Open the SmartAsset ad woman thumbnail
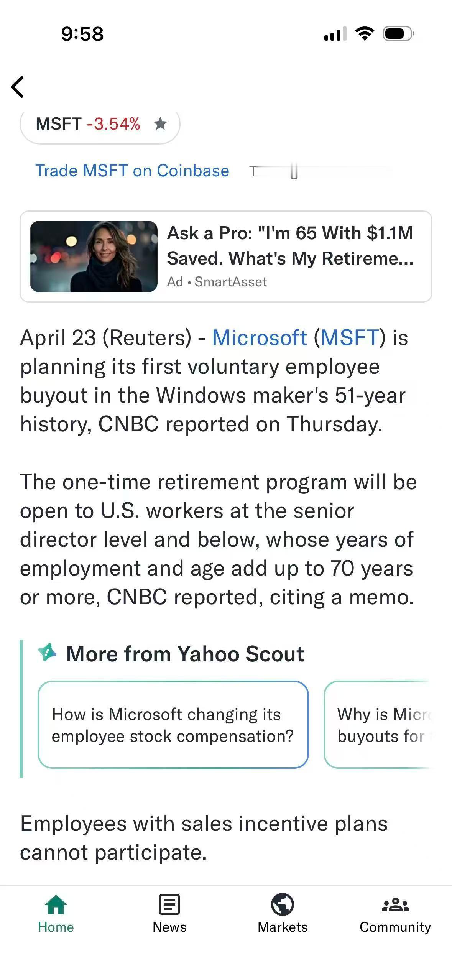 94,256
